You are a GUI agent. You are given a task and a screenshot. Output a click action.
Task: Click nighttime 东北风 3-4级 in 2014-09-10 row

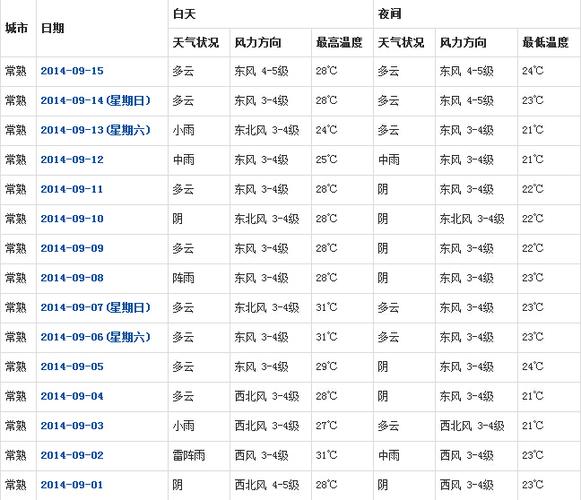(x=472, y=219)
